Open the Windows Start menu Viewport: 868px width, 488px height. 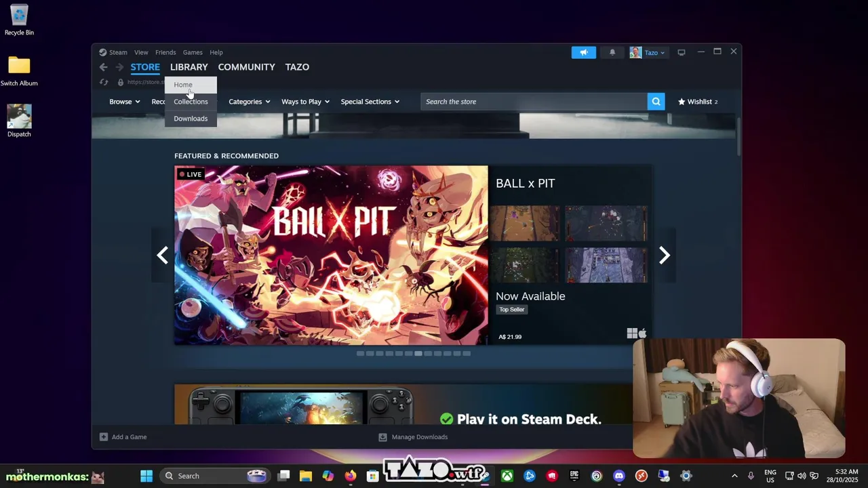(x=146, y=476)
